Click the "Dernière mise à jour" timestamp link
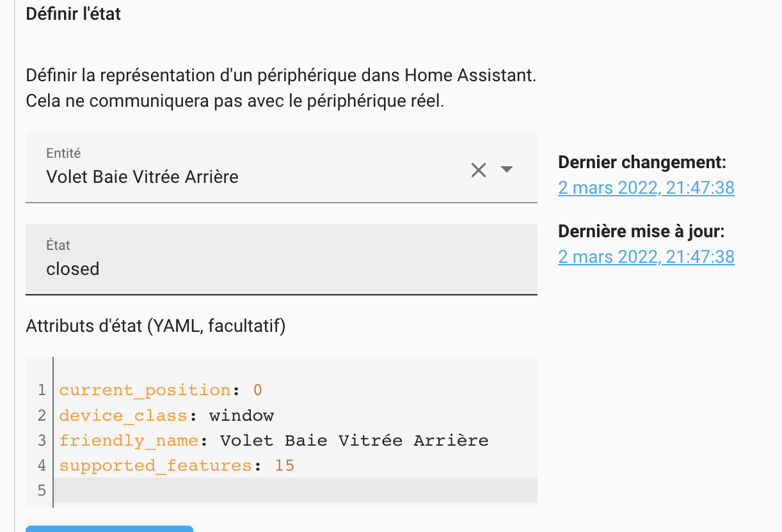 pyautogui.click(x=646, y=256)
